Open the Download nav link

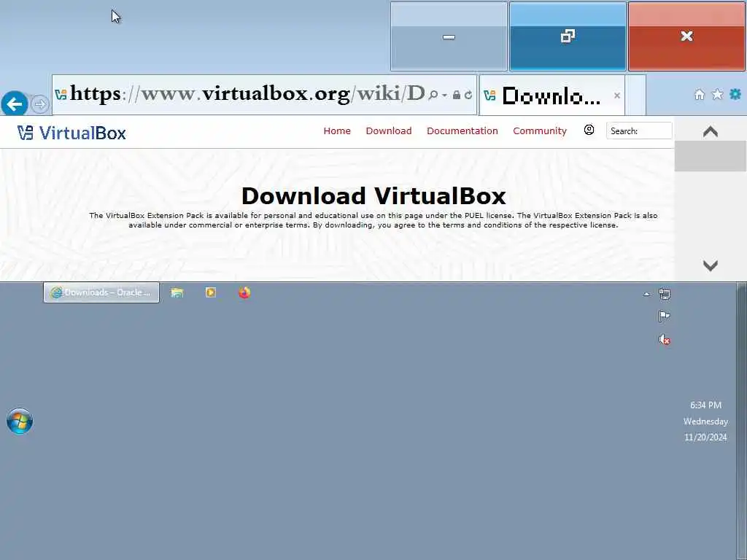pyautogui.click(x=389, y=131)
